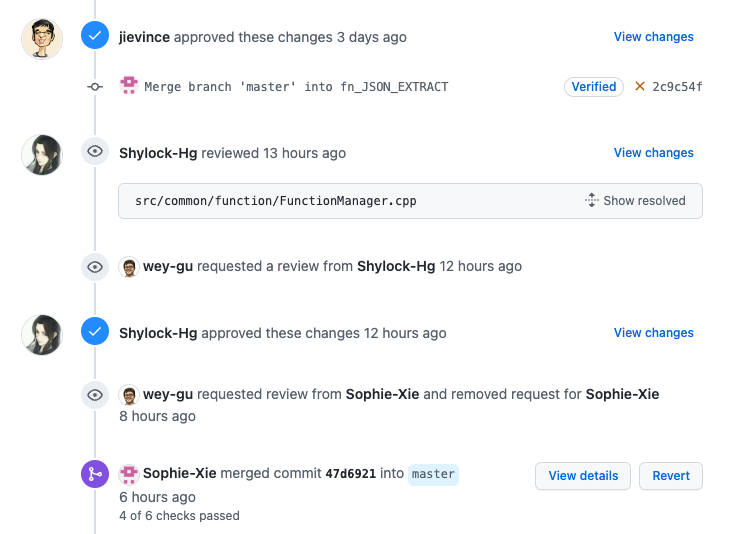Click the View details button
Image resolution: width=756 pixels, height=534 pixels.
[x=583, y=476]
